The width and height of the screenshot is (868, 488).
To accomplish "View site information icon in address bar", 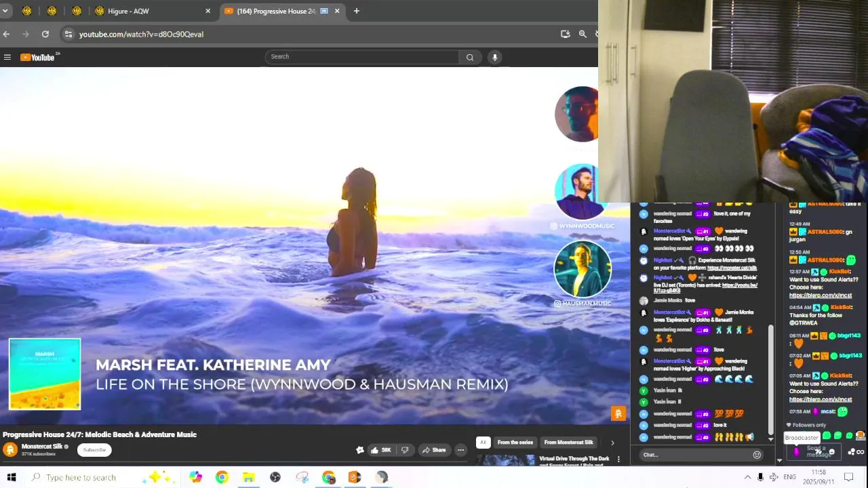I will tap(68, 34).
